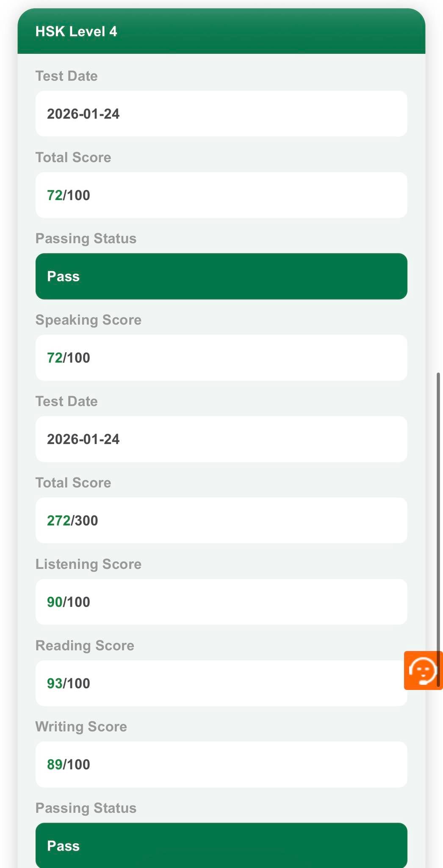The width and height of the screenshot is (443, 868).
Task: Click the Total Score label above 272/300
Action: tap(73, 483)
